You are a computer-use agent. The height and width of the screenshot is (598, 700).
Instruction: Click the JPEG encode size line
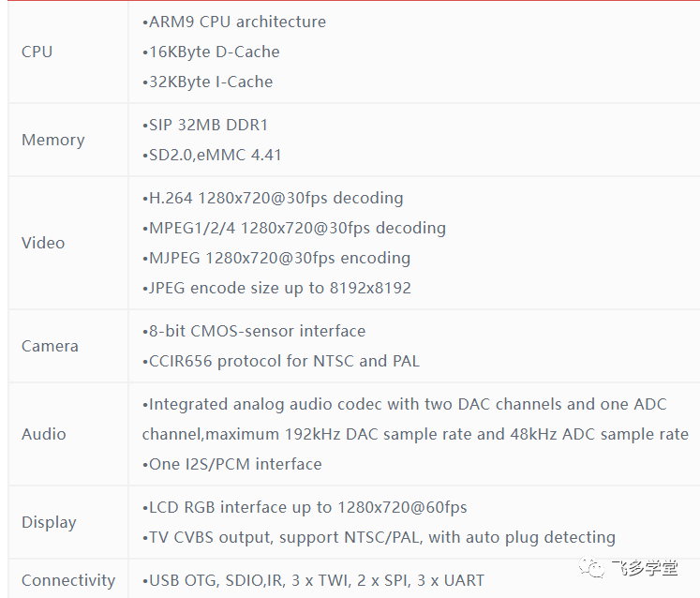[276, 288]
